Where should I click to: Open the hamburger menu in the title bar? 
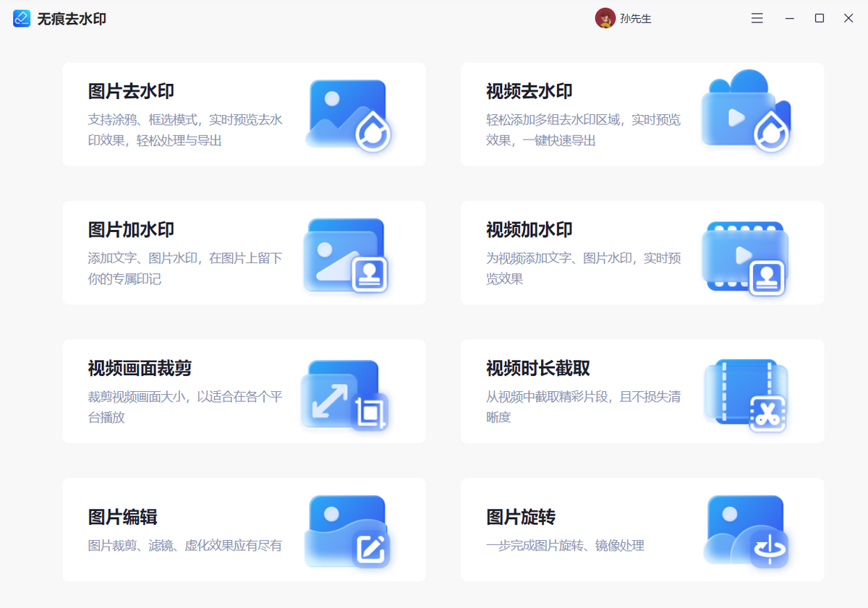pos(757,18)
